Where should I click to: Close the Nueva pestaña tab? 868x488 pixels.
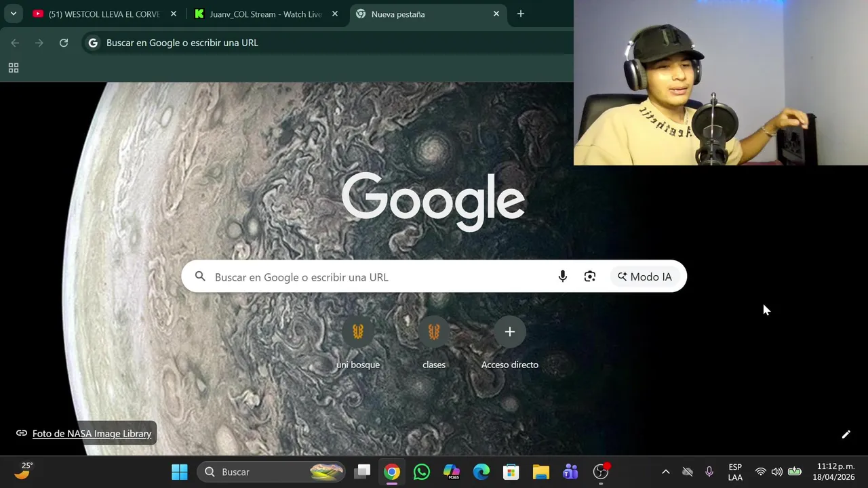click(x=496, y=14)
